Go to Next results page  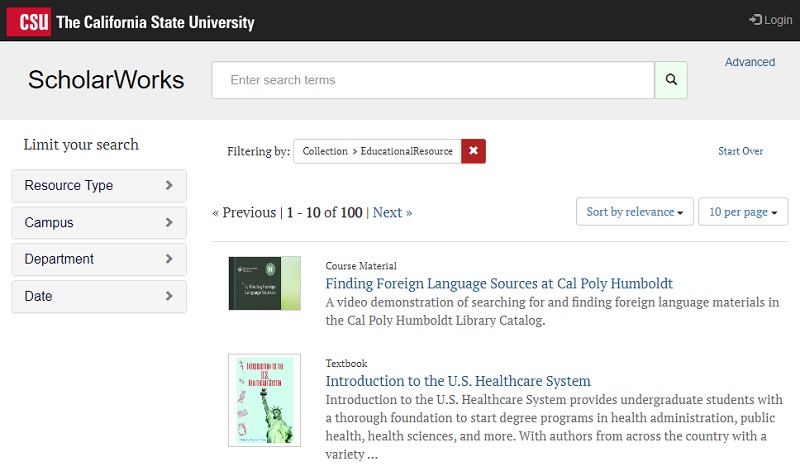click(x=392, y=212)
